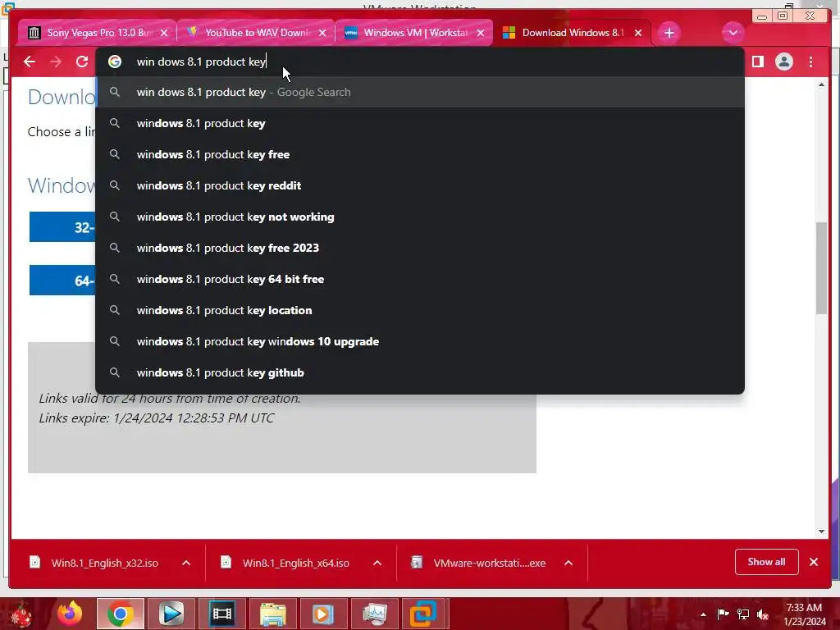The height and width of the screenshot is (630, 840).
Task: Pick 'windows 8.1 product key 64 bit free'
Action: [x=420, y=279]
